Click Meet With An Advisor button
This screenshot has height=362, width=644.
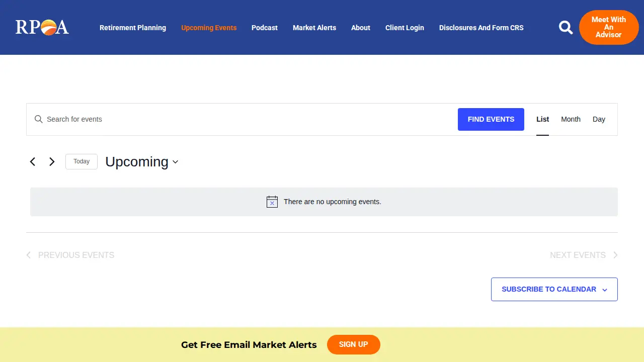coord(609,27)
